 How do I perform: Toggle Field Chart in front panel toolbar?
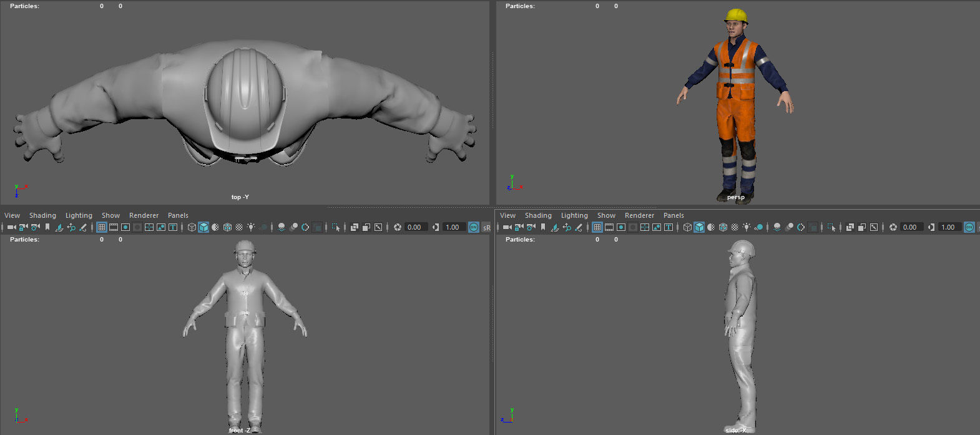point(149,227)
